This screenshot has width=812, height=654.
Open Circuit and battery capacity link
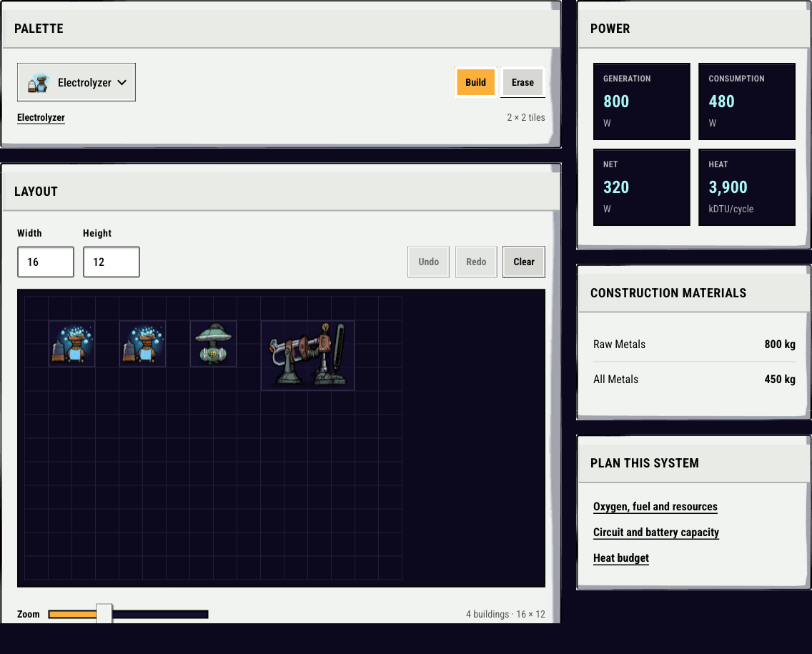[656, 532]
